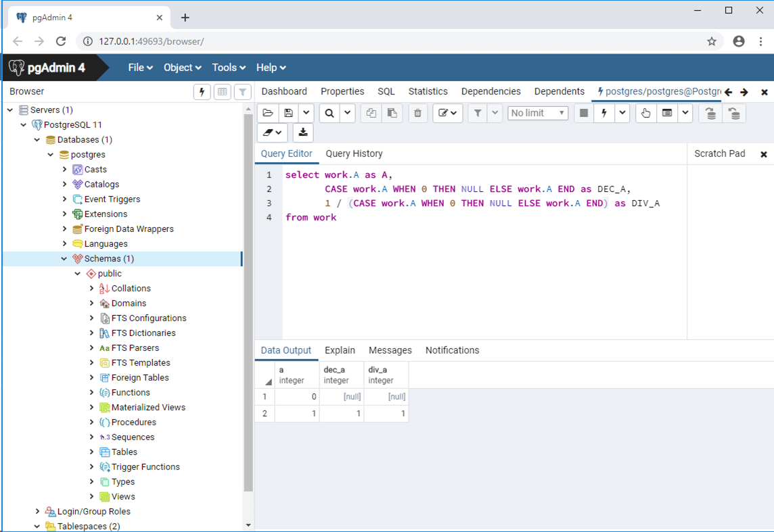Viewport: 774px width, 532px height.
Task: Open the Clear eraser dropdown
Action: click(272, 132)
